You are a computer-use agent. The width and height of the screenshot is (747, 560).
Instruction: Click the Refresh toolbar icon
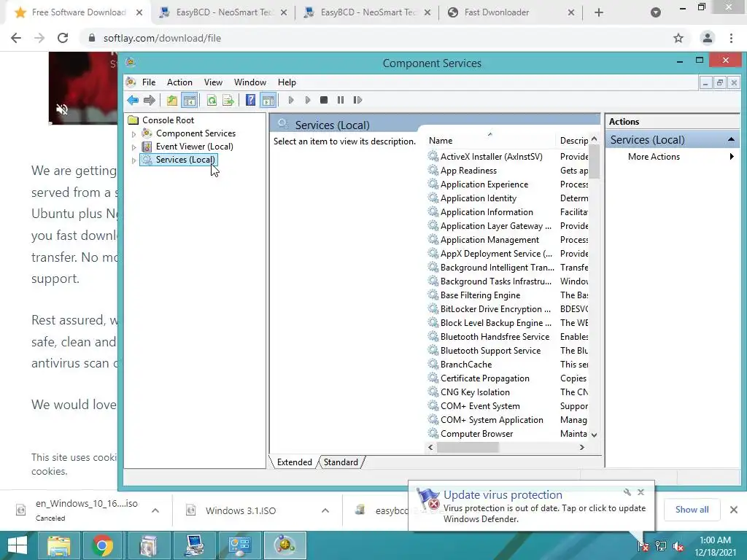point(212,100)
